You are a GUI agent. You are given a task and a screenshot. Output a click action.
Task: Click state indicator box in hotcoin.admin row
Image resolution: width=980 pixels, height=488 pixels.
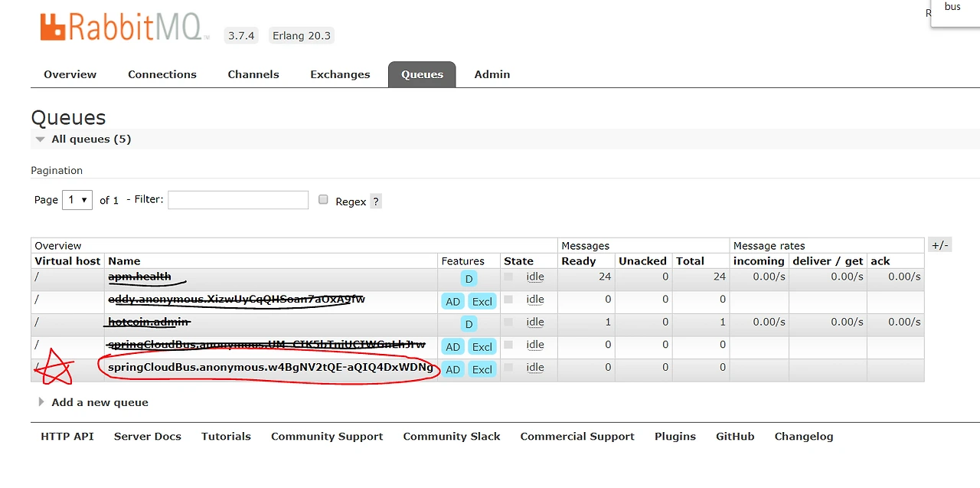(508, 323)
